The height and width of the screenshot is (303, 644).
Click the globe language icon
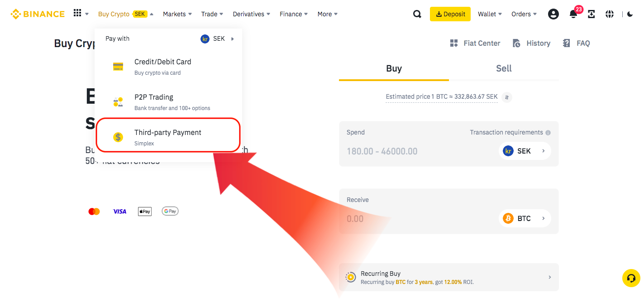[610, 14]
